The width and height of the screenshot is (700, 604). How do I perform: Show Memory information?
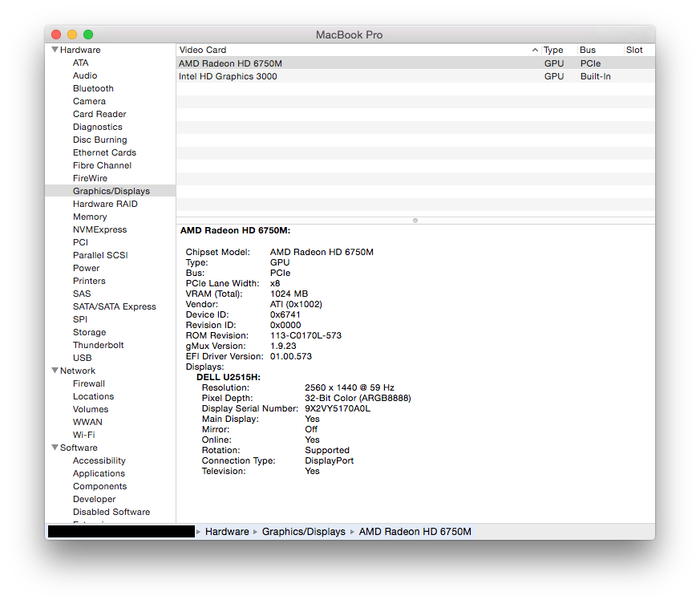point(90,217)
